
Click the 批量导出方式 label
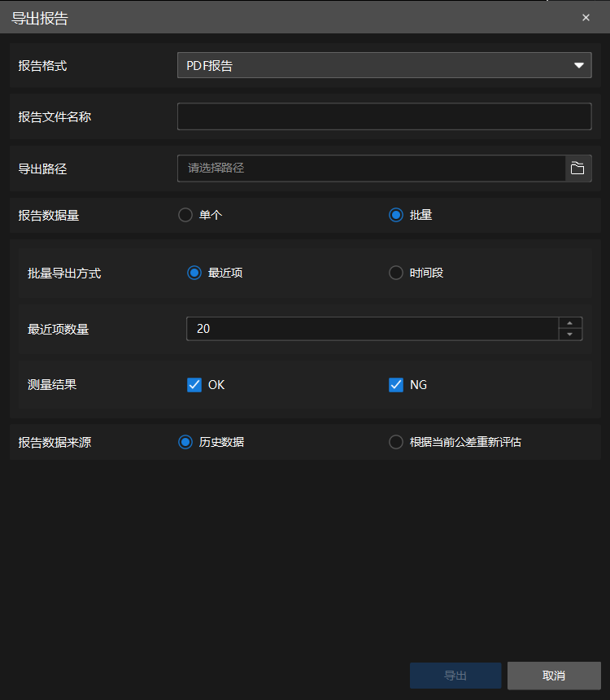tap(64, 273)
